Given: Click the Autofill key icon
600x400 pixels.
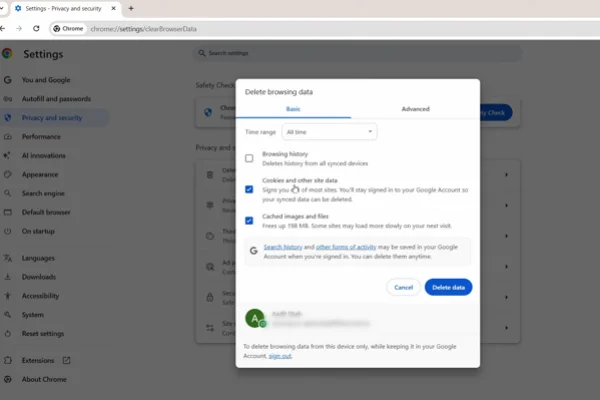Looking at the screenshot, I should coord(8,99).
